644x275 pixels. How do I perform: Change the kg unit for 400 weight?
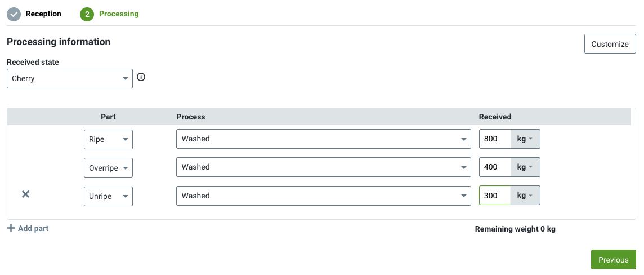point(525,167)
